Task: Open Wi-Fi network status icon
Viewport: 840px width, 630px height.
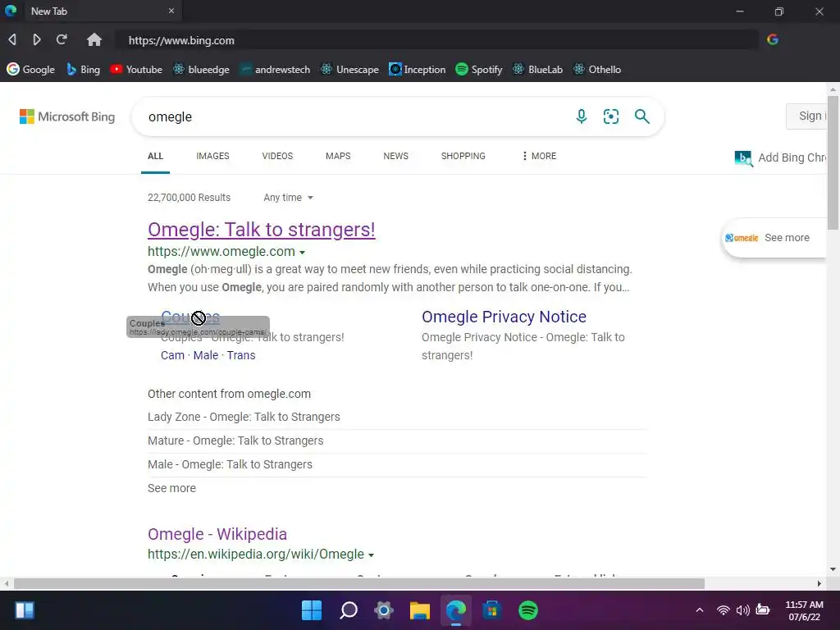Action: click(724, 610)
